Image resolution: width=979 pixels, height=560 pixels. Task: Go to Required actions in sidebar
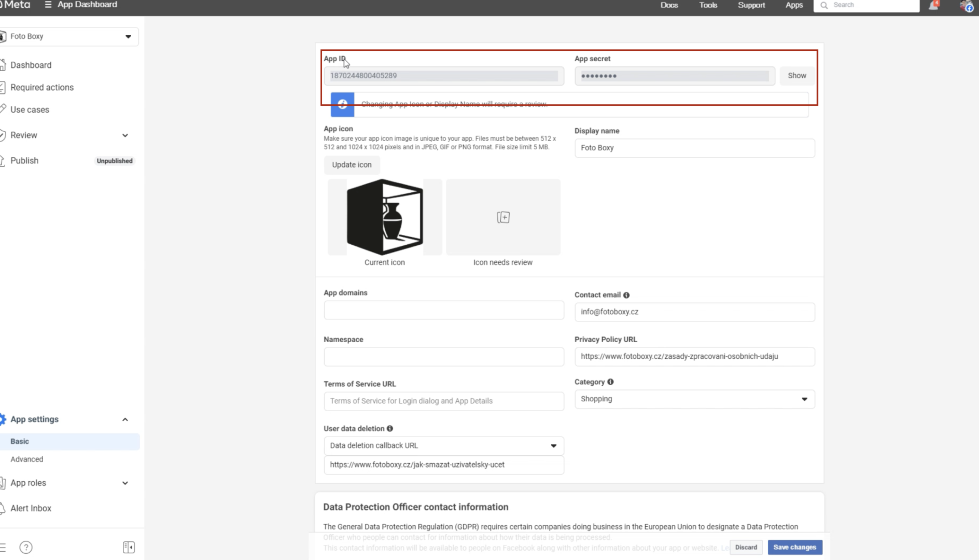[x=42, y=88]
